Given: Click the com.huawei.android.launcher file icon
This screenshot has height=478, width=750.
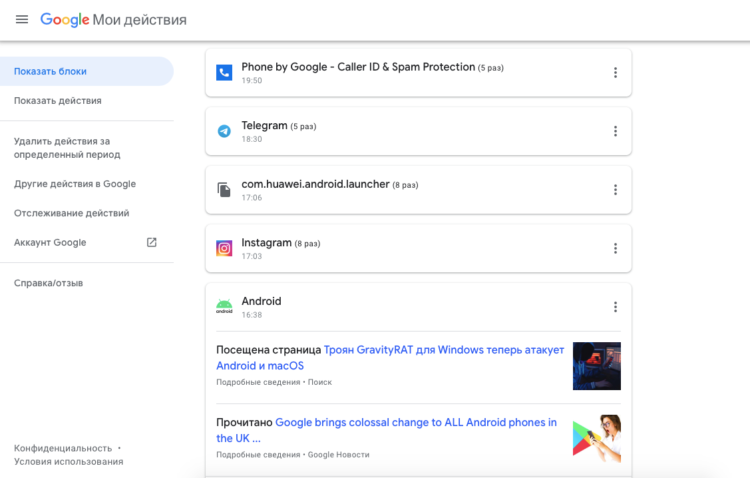Looking at the screenshot, I should 224,189.
